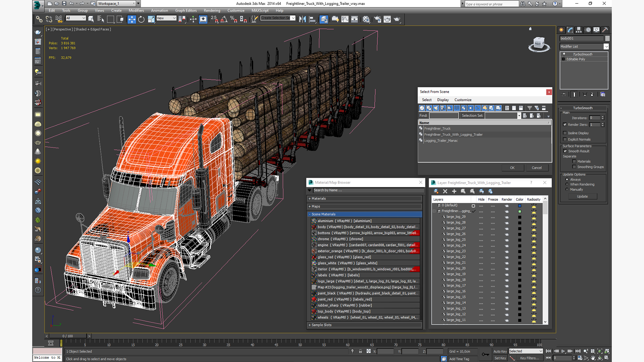
Task: Click the Select and Link chain icon
Action: point(39,19)
